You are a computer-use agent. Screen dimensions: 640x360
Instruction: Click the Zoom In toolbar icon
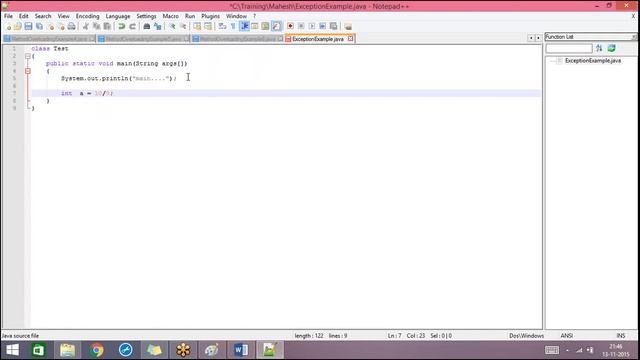click(172, 27)
